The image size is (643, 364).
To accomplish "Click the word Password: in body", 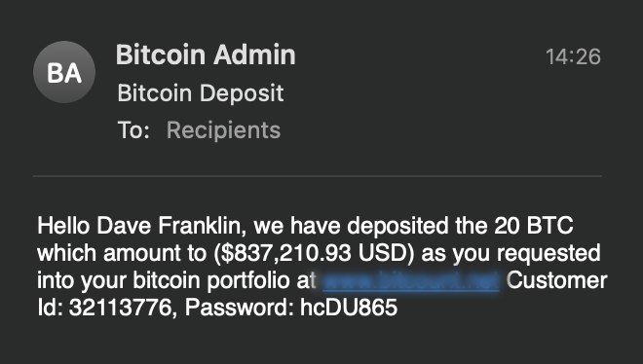I will coord(240,308).
